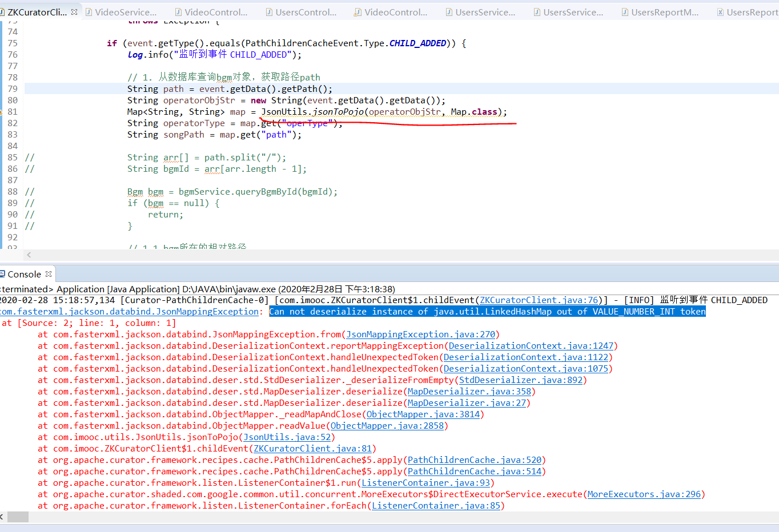Click the editor horizontal scrollbar left arrow
779x532 pixels.
[29, 255]
